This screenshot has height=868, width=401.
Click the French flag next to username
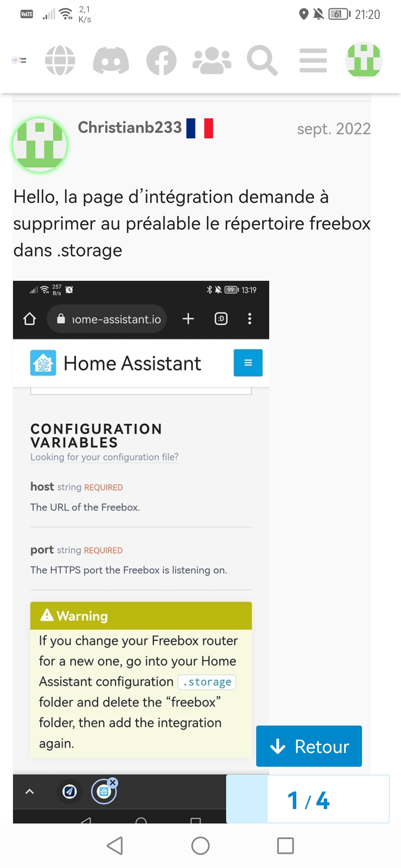200,128
